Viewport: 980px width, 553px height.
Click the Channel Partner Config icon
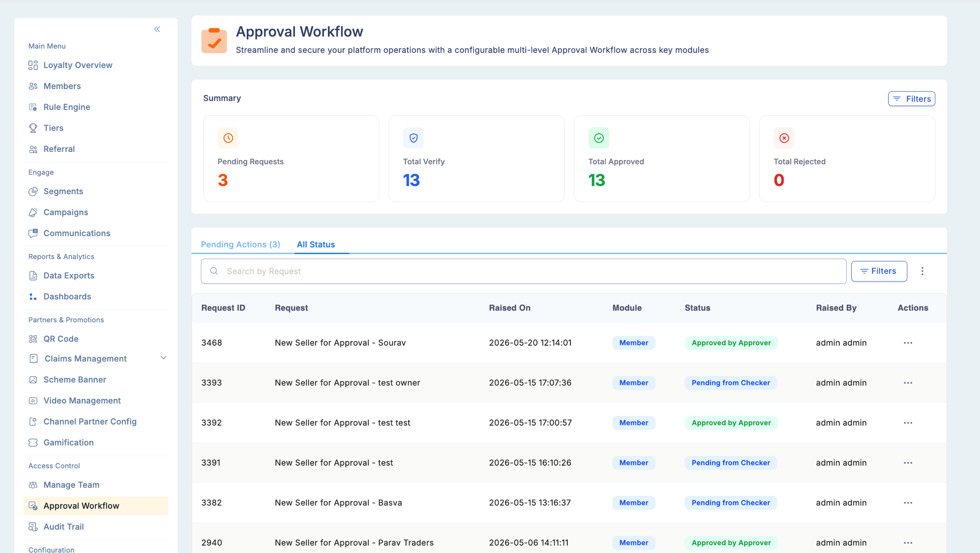(x=33, y=422)
